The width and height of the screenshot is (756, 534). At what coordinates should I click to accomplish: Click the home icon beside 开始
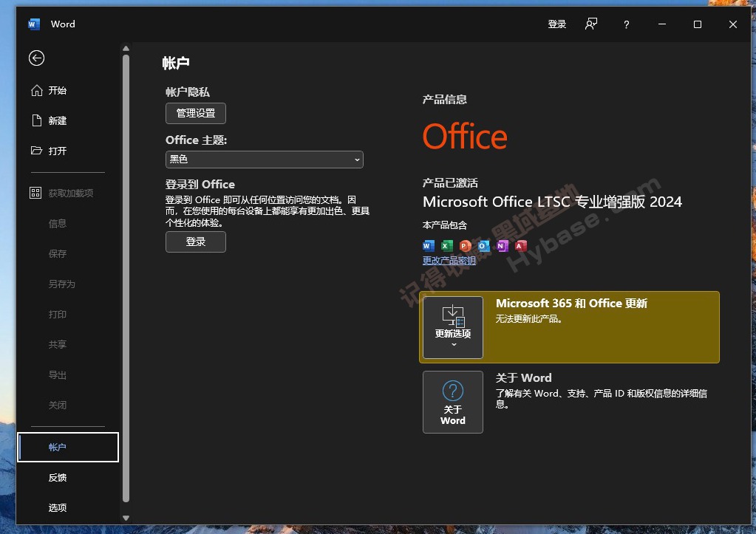tap(37, 91)
